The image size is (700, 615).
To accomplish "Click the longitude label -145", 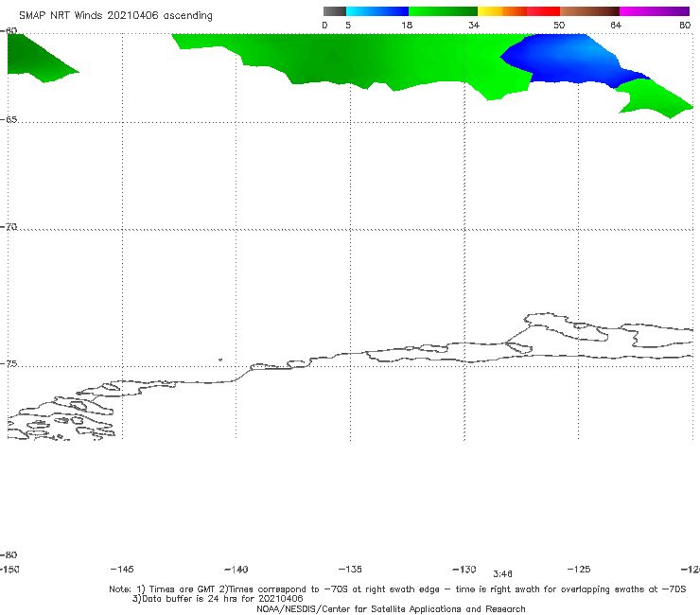I will [122, 569].
